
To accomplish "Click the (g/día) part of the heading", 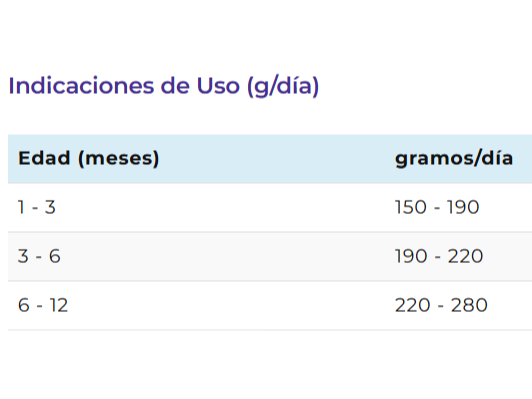I will [x=283, y=86].
